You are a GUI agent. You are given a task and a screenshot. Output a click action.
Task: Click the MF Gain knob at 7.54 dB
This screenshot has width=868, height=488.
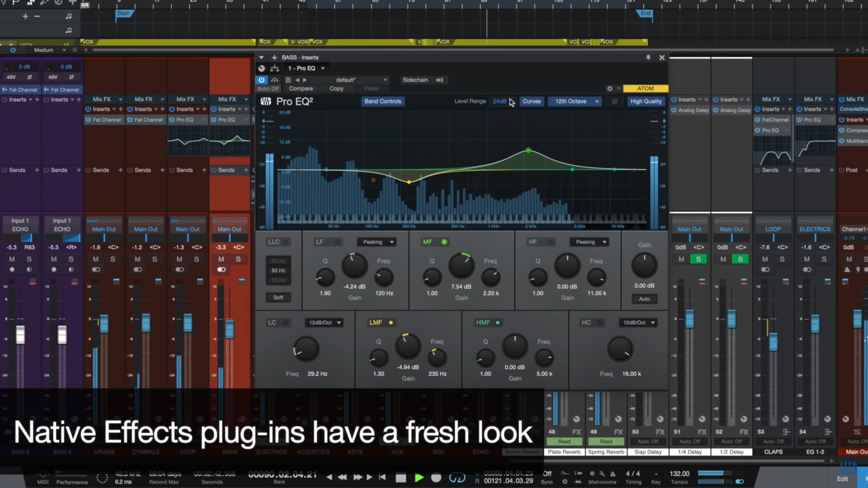coord(461,266)
